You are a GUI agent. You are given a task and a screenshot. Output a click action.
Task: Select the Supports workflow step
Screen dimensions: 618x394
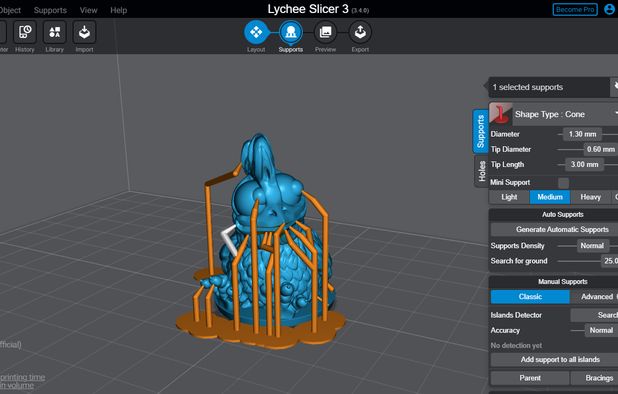pos(291,32)
